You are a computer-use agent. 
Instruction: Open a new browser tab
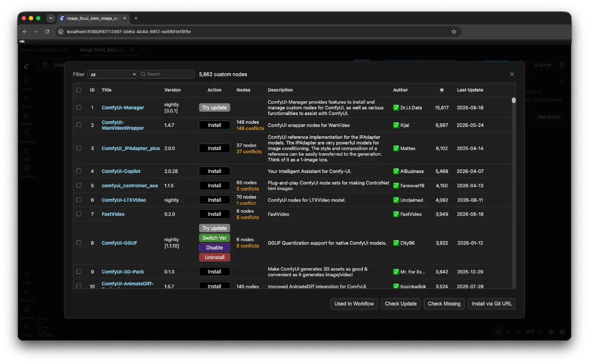tap(136, 18)
